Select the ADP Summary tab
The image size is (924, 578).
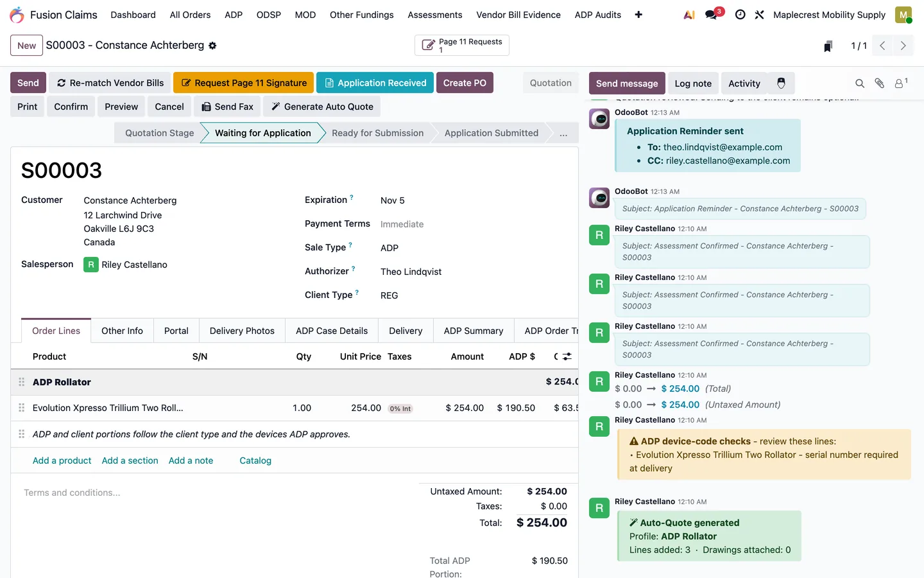click(474, 331)
